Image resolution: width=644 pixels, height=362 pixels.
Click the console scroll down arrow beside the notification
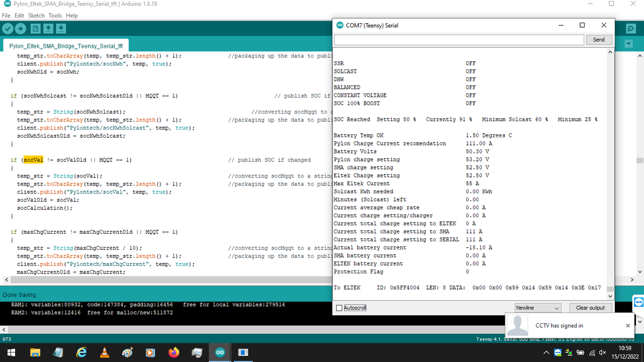[639, 321]
